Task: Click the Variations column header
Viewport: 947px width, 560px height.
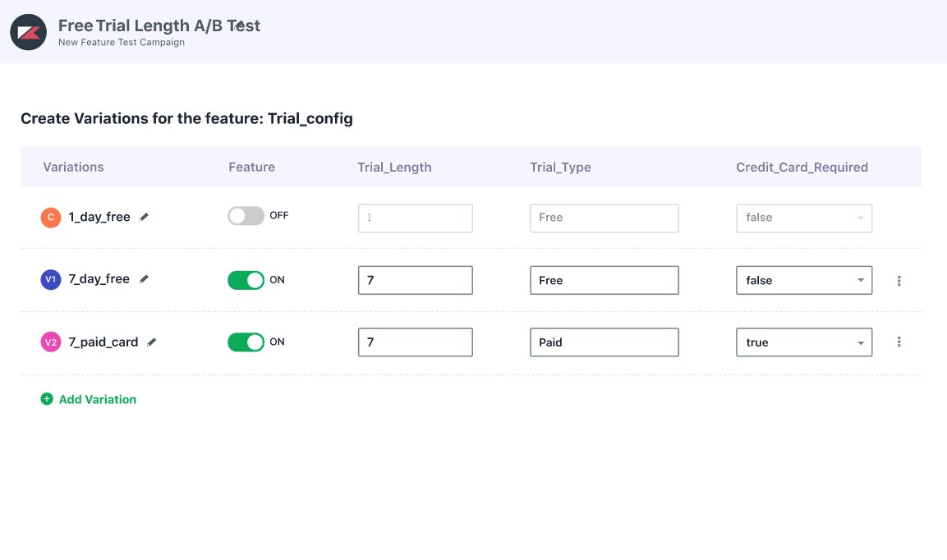Action: (73, 167)
